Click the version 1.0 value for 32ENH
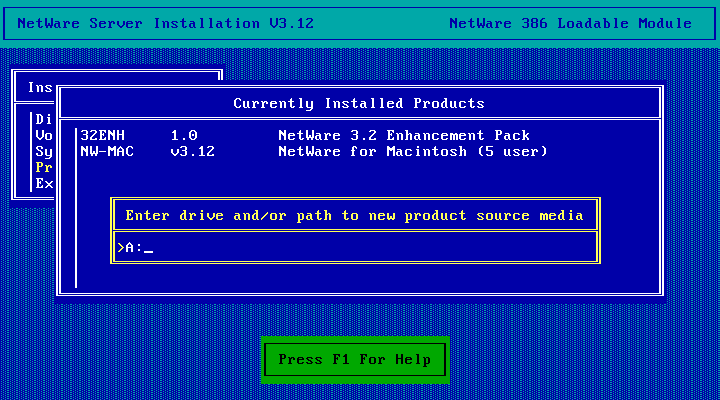The width and height of the screenshot is (720, 400). pyautogui.click(x=184, y=135)
